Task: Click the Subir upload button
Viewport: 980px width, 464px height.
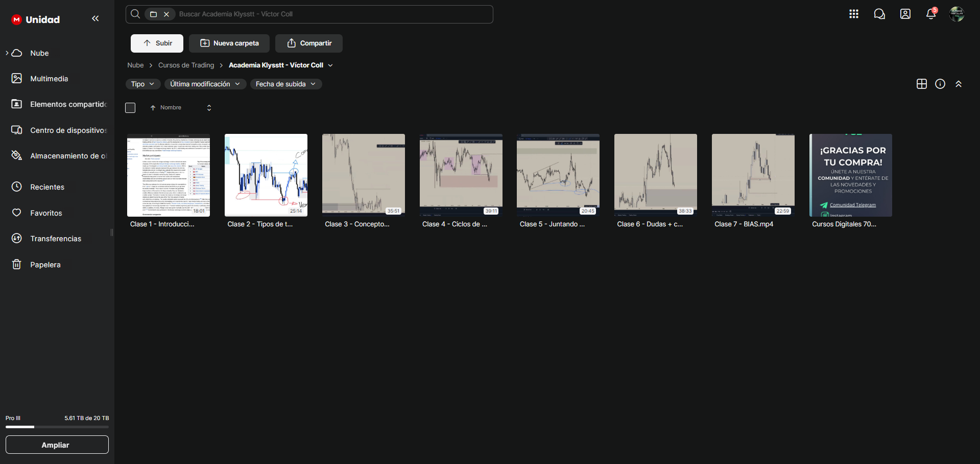Action: click(x=157, y=43)
